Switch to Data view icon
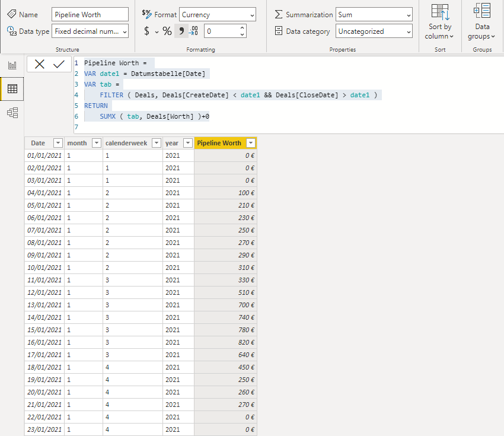Screen dimensions: 504x436 pos(12,89)
